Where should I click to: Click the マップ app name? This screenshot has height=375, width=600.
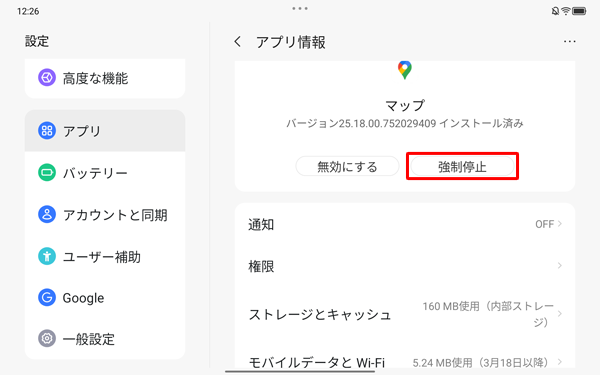405,105
